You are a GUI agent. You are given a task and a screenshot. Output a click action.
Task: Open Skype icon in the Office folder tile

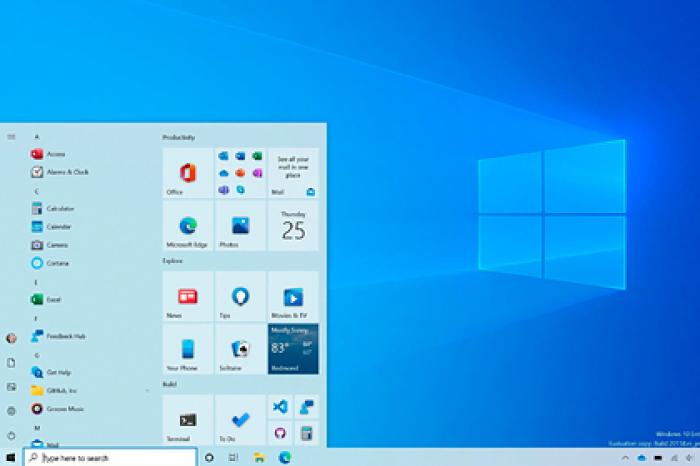tap(241, 190)
